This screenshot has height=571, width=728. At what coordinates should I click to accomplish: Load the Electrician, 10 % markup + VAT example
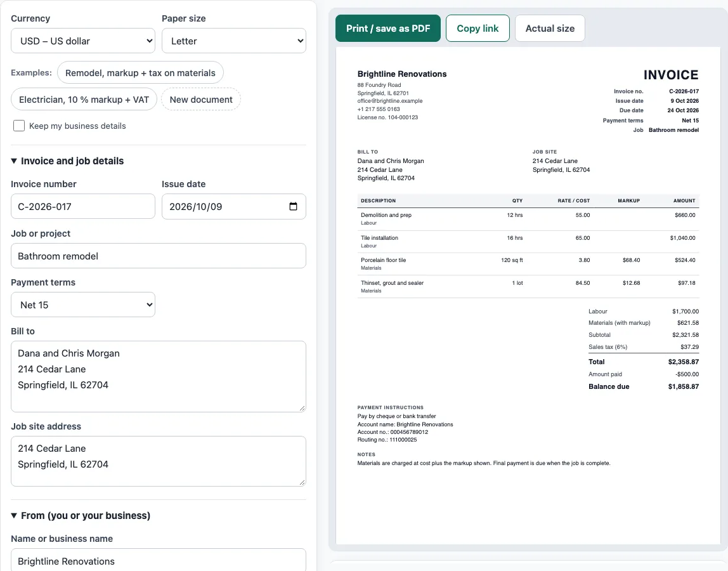tap(84, 100)
